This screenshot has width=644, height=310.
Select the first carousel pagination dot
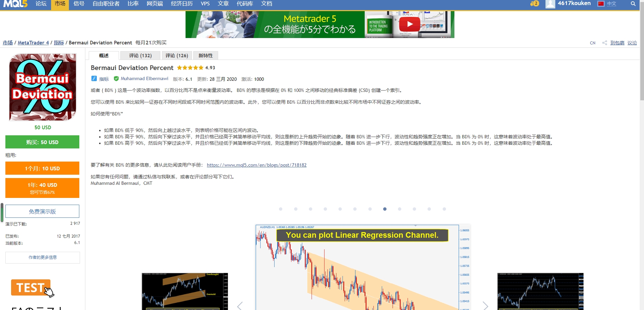[281, 209]
